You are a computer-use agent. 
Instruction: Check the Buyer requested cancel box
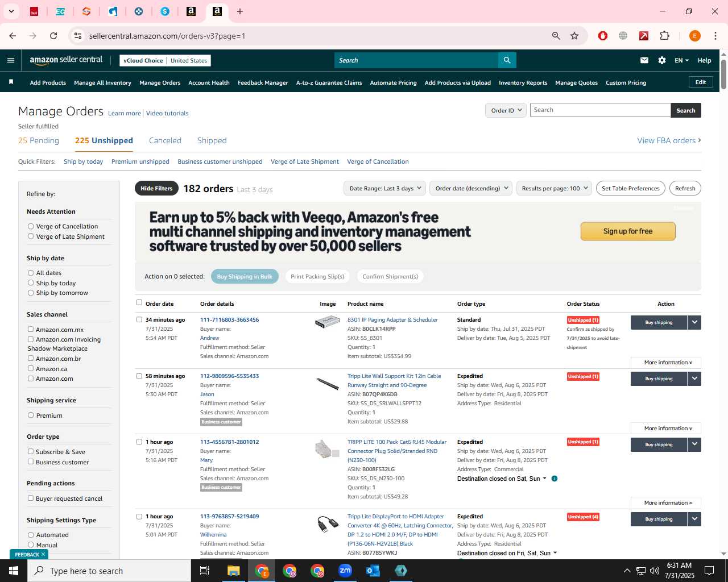point(31,498)
